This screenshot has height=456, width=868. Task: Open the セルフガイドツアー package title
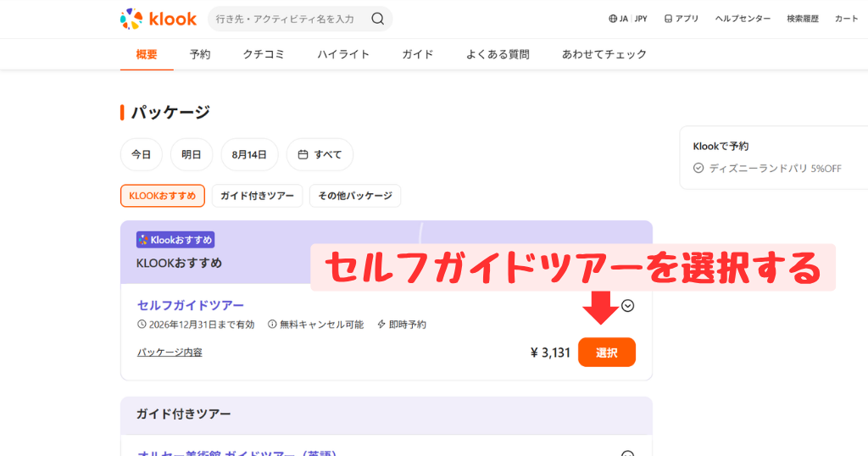click(x=191, y=305)
